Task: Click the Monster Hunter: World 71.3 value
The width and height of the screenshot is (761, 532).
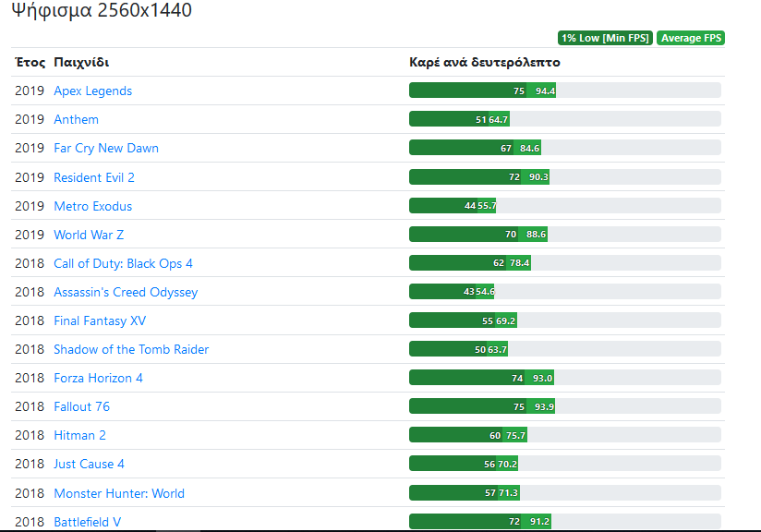Action: (509, 492)
